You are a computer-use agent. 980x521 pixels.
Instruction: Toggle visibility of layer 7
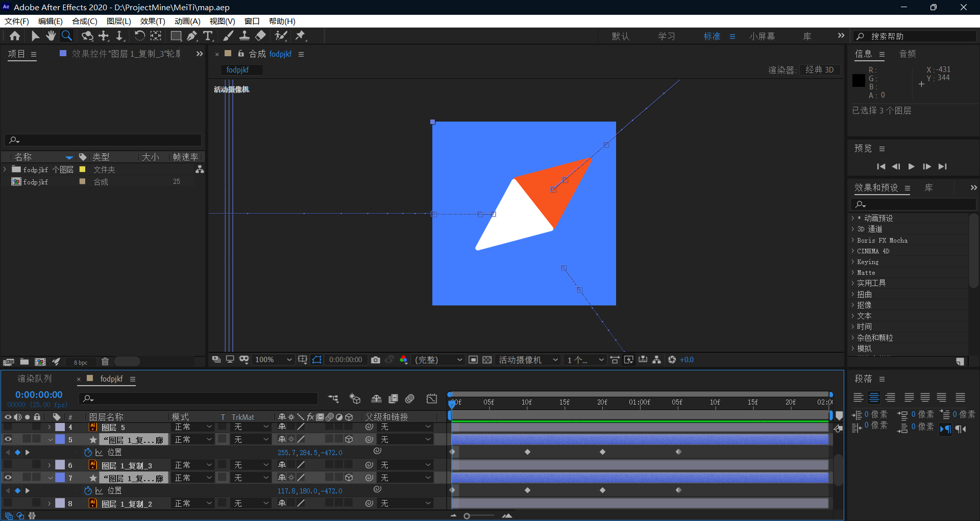pyautogui.click(x=8, y=478)
